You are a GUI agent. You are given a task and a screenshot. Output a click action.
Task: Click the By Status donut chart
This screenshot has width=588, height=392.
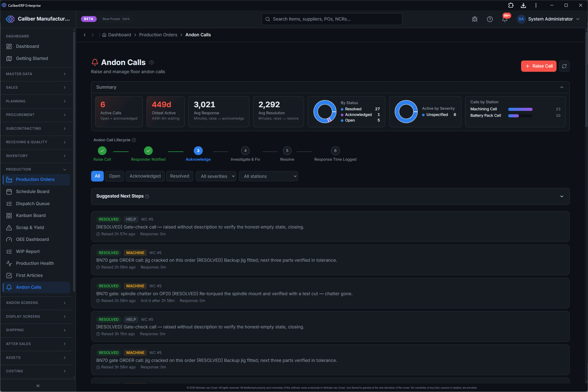tap(325, 112)
